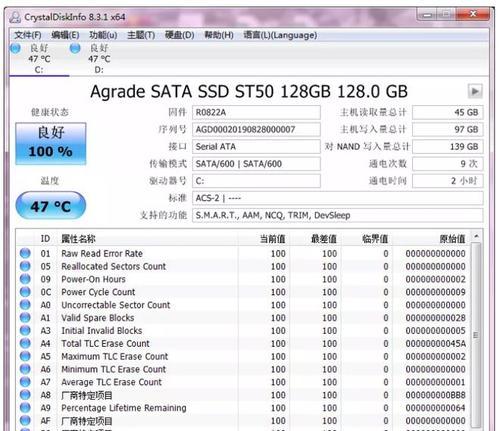Click the standard field ACS-2

pyautogui.click(x=338, y=198)
